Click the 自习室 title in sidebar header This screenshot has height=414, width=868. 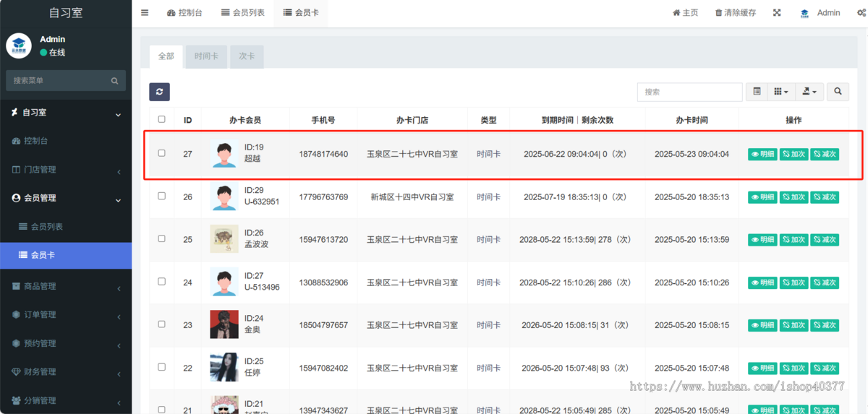pyautogui.click(x=66, y=12)
